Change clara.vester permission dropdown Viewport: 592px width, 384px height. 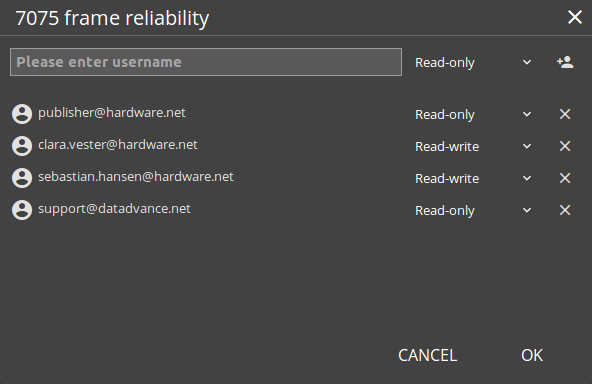tap(473, 146)
